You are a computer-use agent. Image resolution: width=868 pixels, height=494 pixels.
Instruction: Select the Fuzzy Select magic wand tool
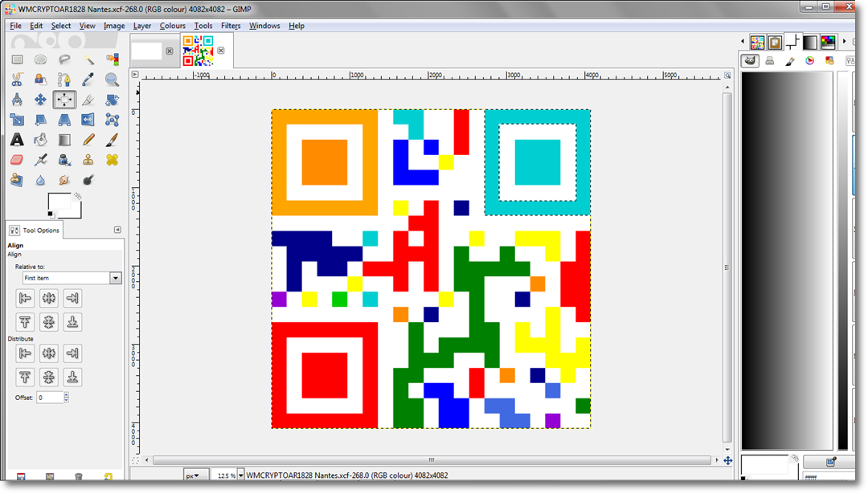coord(88,59)
